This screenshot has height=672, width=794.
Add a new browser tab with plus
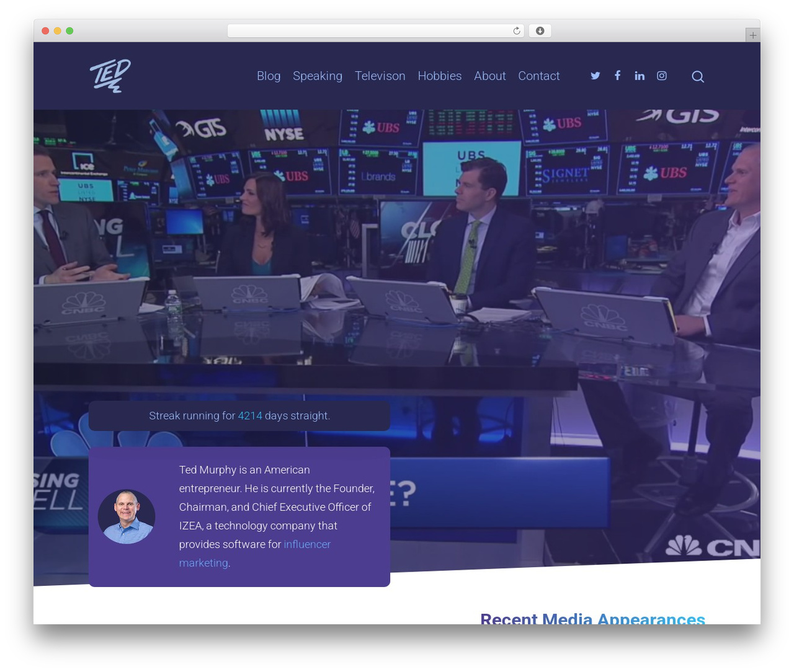(752, 35)
